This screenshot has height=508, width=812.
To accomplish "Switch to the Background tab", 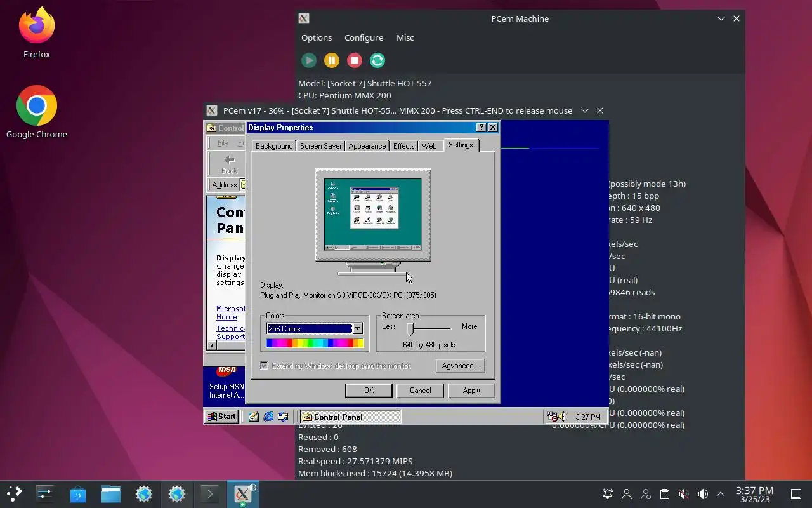I will (x=274, y=146).
